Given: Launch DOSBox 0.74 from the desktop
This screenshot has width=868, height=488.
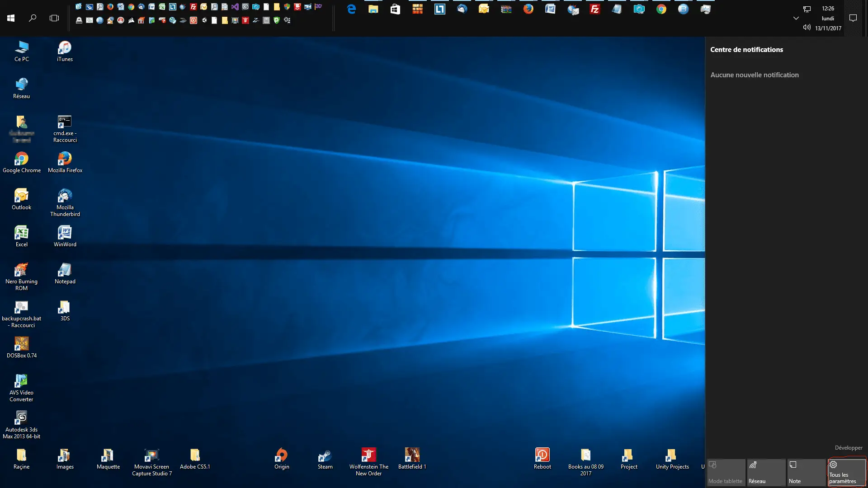Looking at the screenshot, I should click(x=21, y=347).
